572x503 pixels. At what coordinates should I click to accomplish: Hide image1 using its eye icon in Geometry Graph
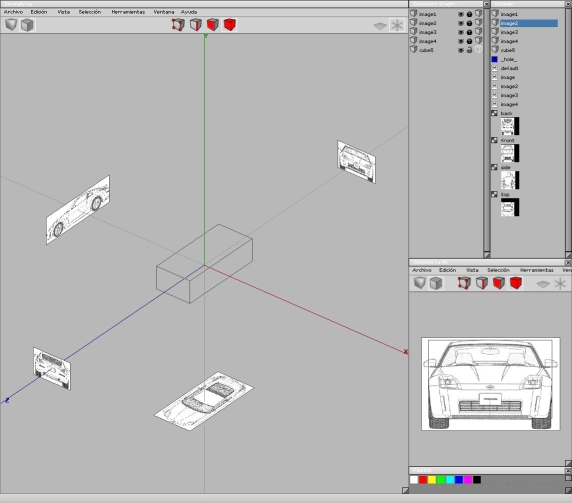pos(461,14)
